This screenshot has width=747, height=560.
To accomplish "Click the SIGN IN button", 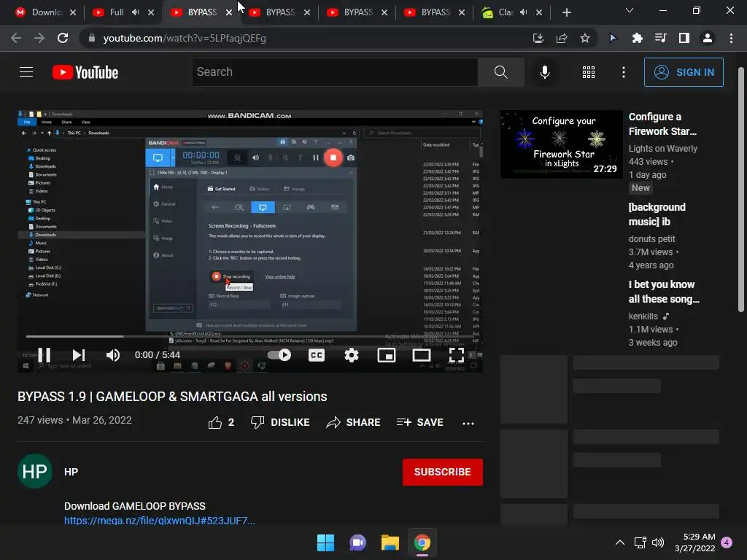I will click(x=683, y=72).
